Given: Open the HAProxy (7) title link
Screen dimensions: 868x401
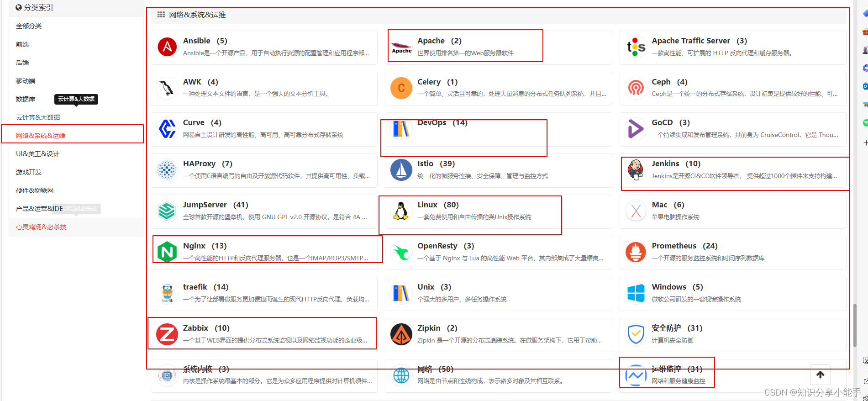Looking at the screenshot, I should pyautogui.click(x=208, y=164).
